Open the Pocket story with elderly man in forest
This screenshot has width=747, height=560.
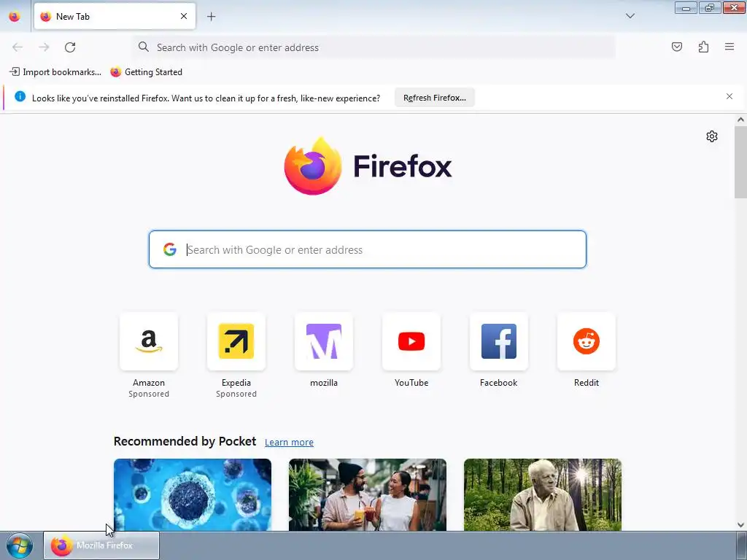click(543, 495)
